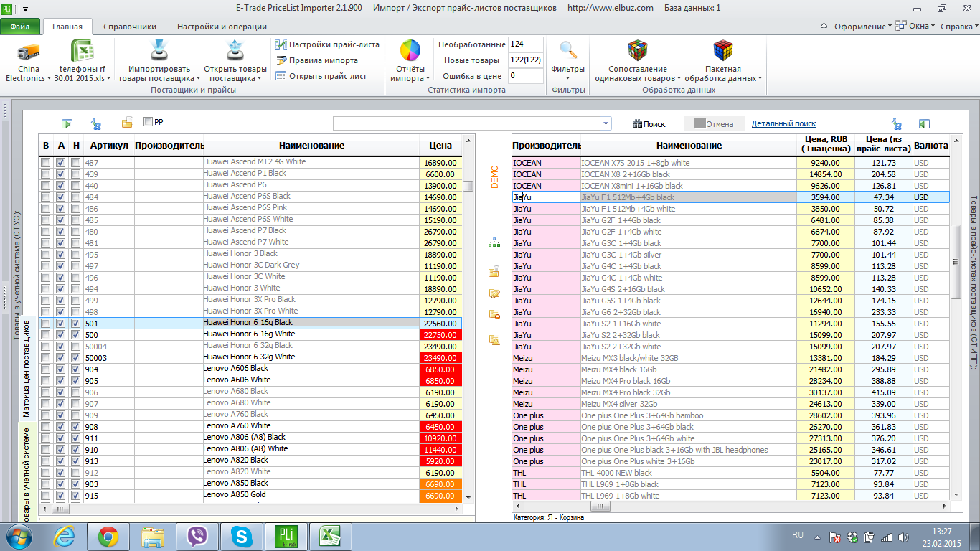This screenshot has width=980, height=551.
Task: Click the sort icon above right table
Action: (x=896, y=123)
